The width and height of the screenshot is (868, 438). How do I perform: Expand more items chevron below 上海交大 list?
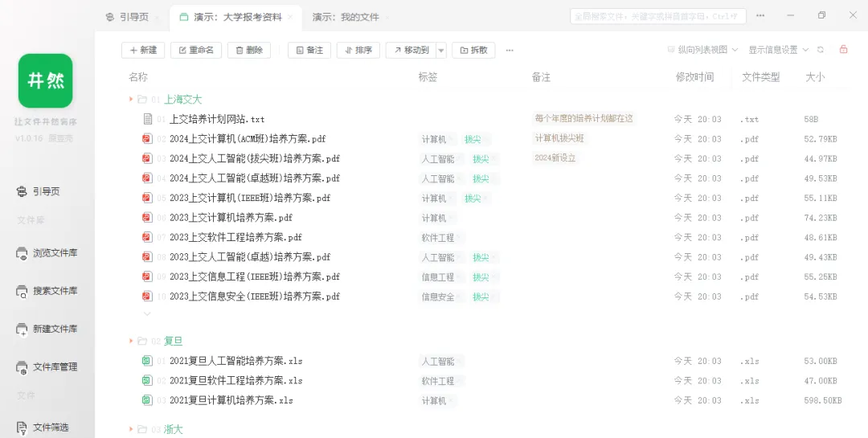pos(147,314)
